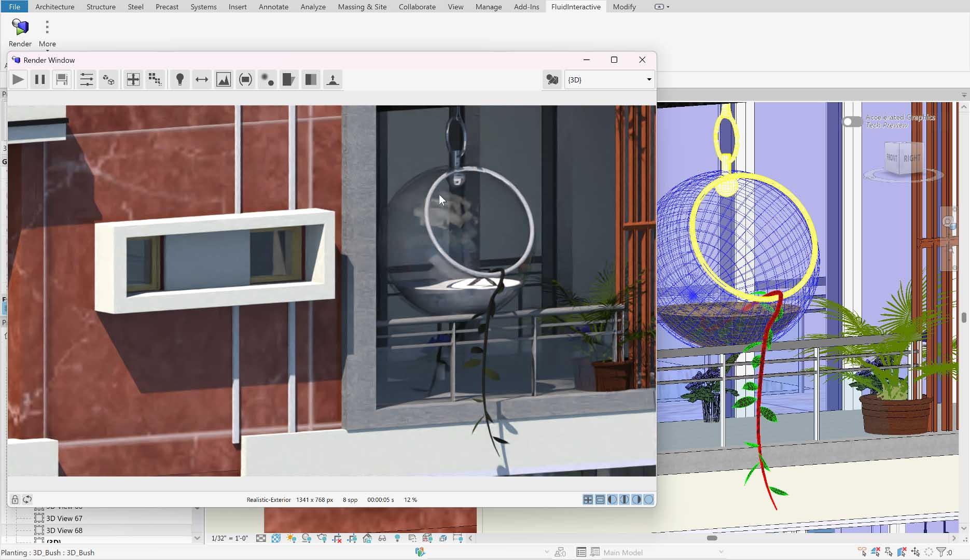Viewport: 970px width, 560px height.
Task: Click the lock icon in render window footer
Action: click(15, 499)
